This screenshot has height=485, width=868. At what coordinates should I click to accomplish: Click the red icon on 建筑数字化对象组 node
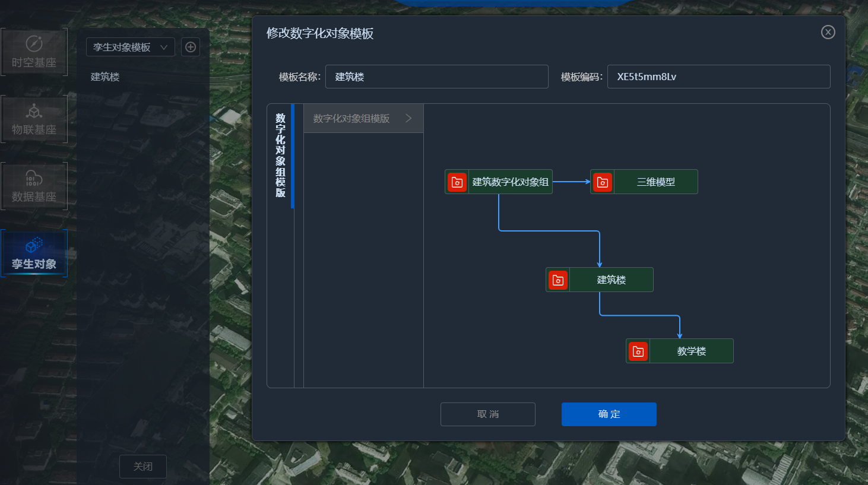pyautogui.click(x=457, y=182)
